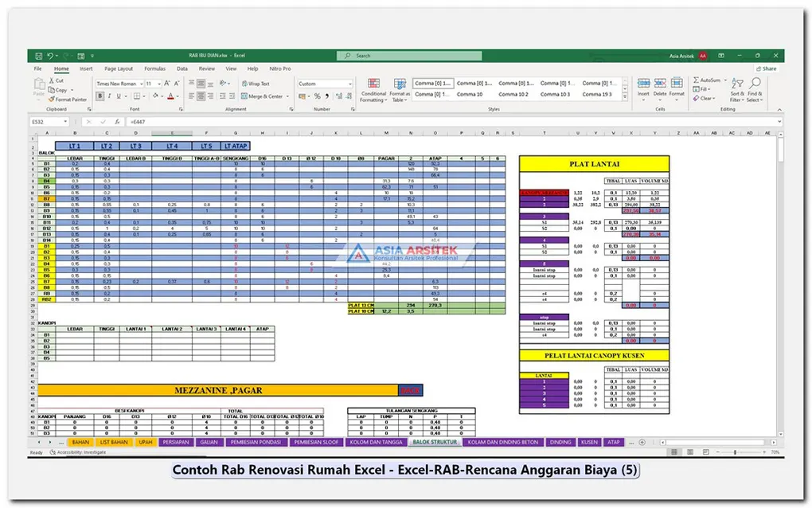The width and height of the screenshot is (812, 508).
Task: Decrease indent in Alignment group
Action: (x=223, y=96)
